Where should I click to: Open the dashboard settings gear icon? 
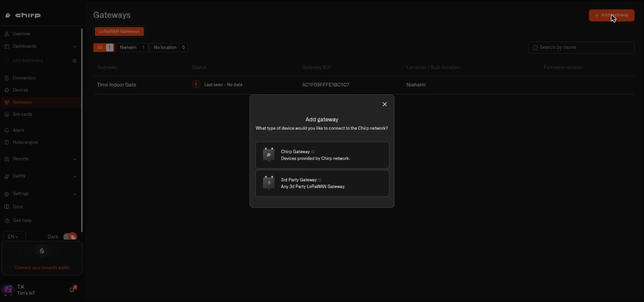click(x=74, y=61)
